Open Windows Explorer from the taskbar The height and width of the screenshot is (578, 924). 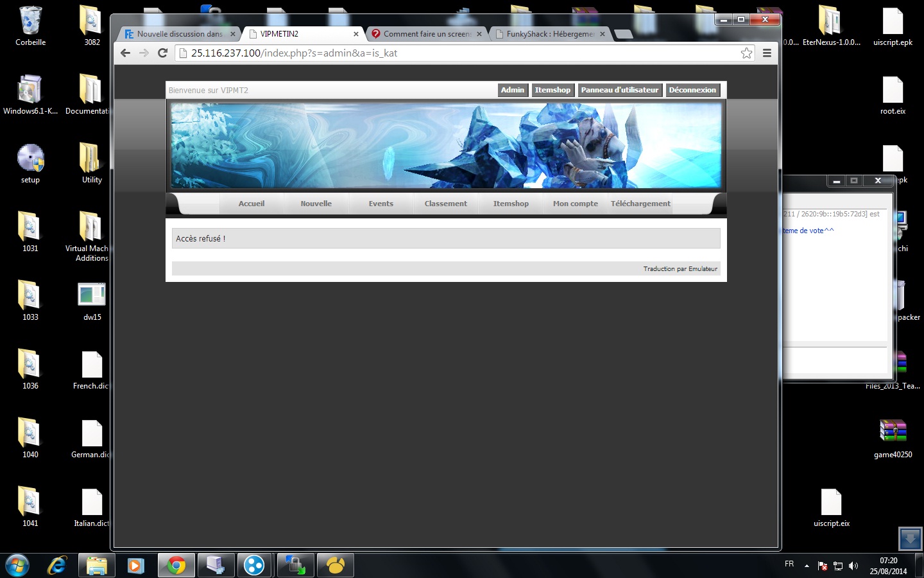(96, 565)
